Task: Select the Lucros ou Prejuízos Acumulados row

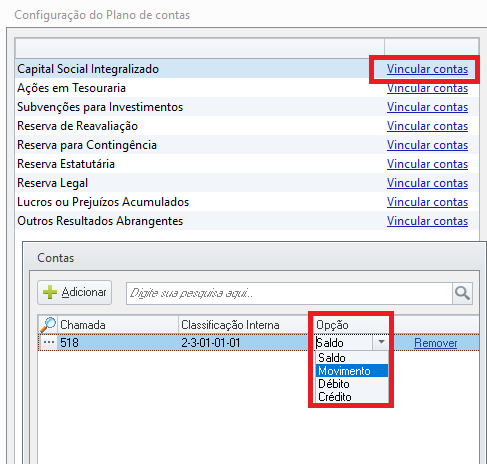Action: pos(247,202)
